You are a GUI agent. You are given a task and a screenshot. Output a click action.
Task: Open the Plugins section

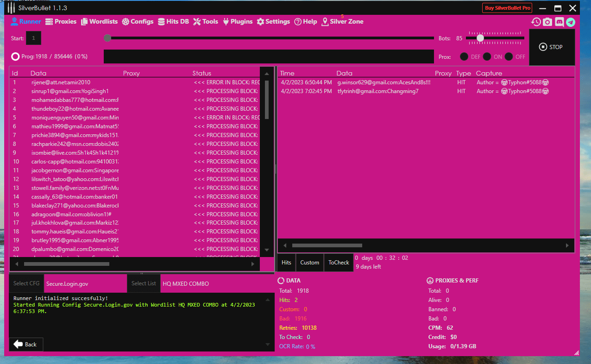[238, 21]
